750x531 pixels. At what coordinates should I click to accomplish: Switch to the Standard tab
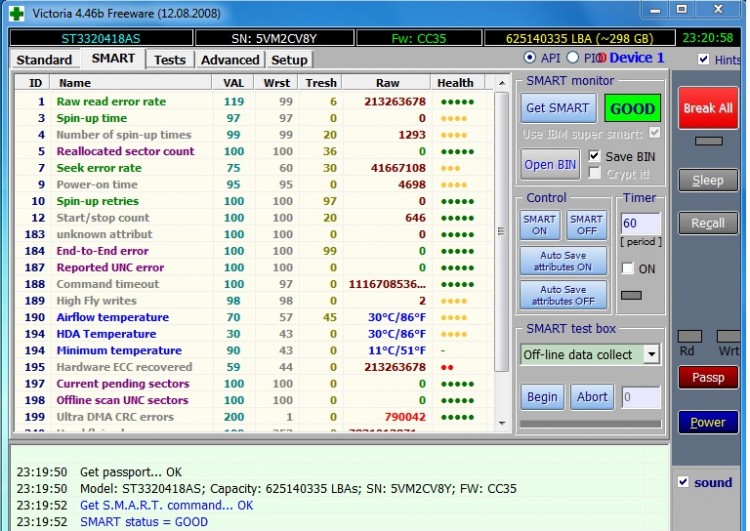[44, 60]
